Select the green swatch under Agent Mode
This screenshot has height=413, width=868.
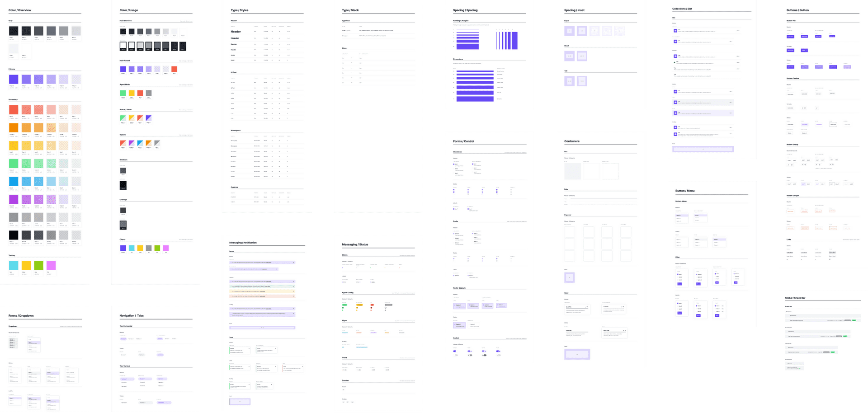[x=123, y=93]
